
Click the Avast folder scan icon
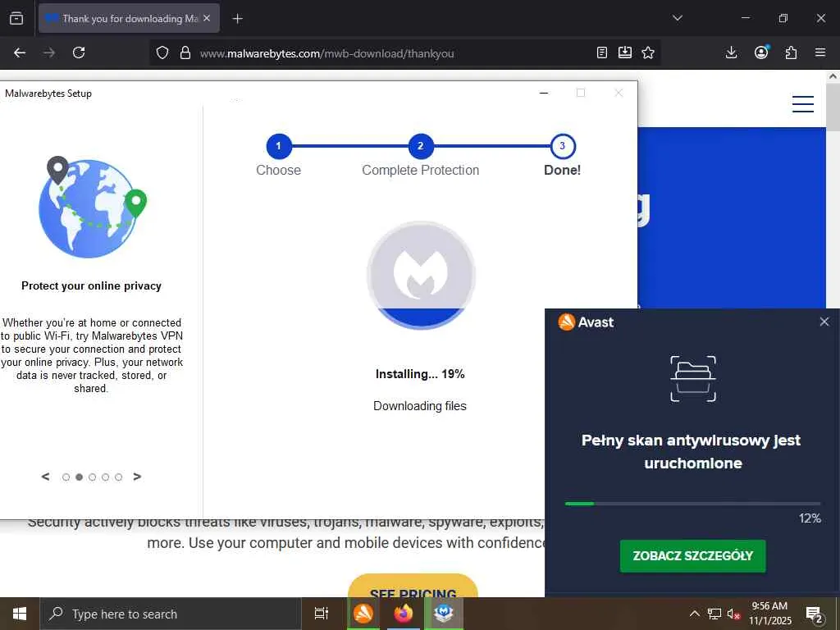[693, 378]
